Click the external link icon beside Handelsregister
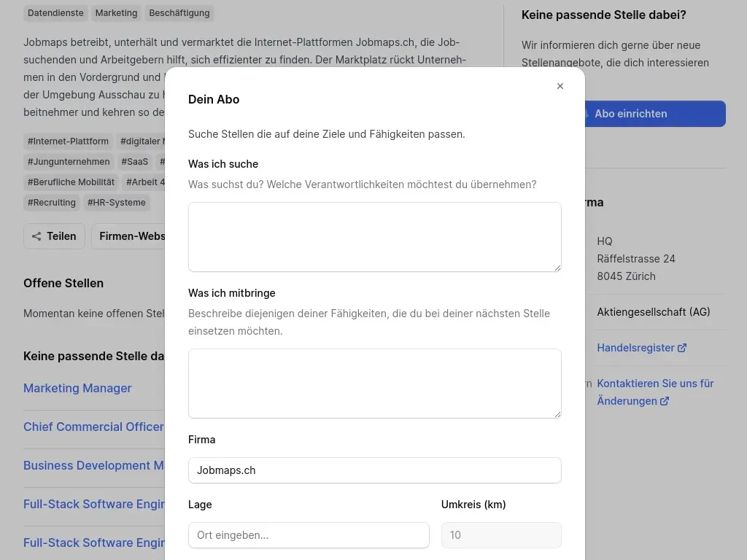Image resolution: width=747 pixels, height=560 pixels. pos(682,348)
